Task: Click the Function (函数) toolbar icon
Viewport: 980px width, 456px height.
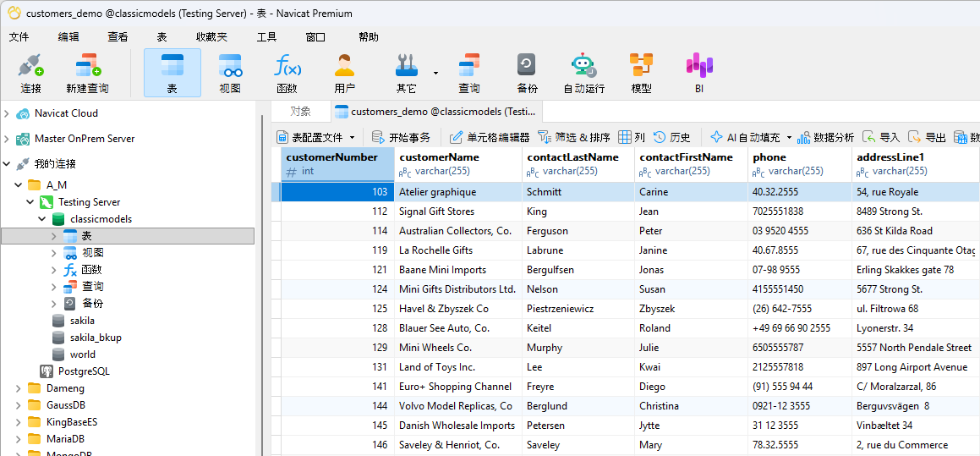Action: (x=287, y=65)
